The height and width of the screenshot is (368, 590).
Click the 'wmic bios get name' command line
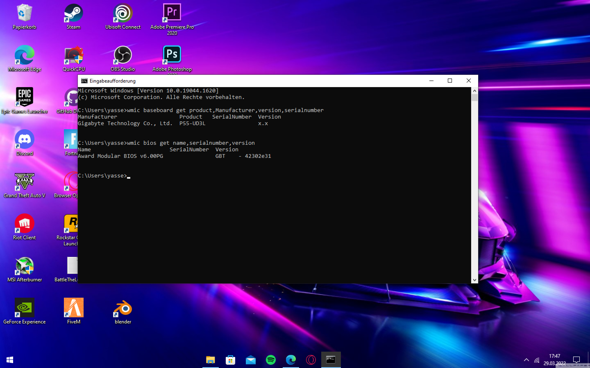pyautogui.click(x=166, y=143)
